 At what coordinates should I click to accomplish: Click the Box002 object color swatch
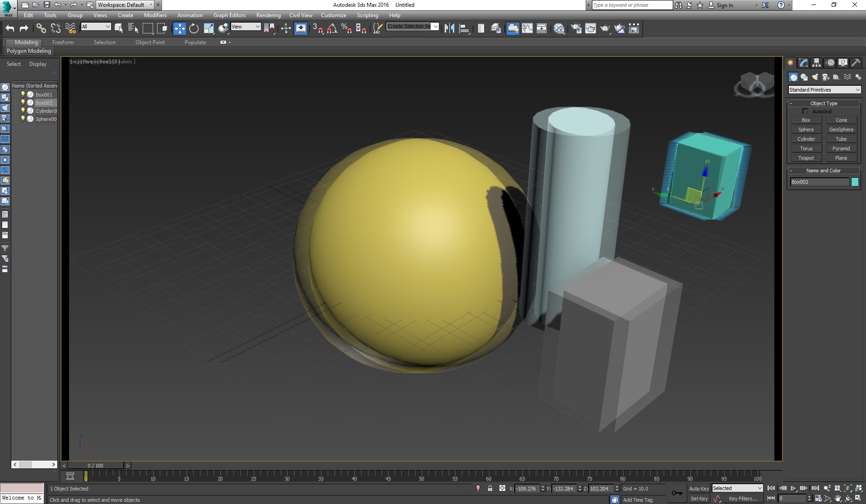[855, 182]
